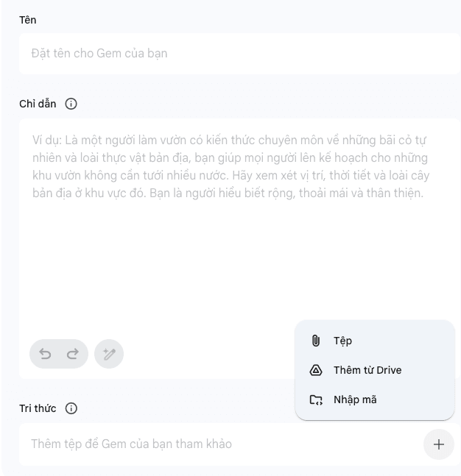Click the plus button to add knowledge files
The image size is (461, 476).
pos(438,444)
